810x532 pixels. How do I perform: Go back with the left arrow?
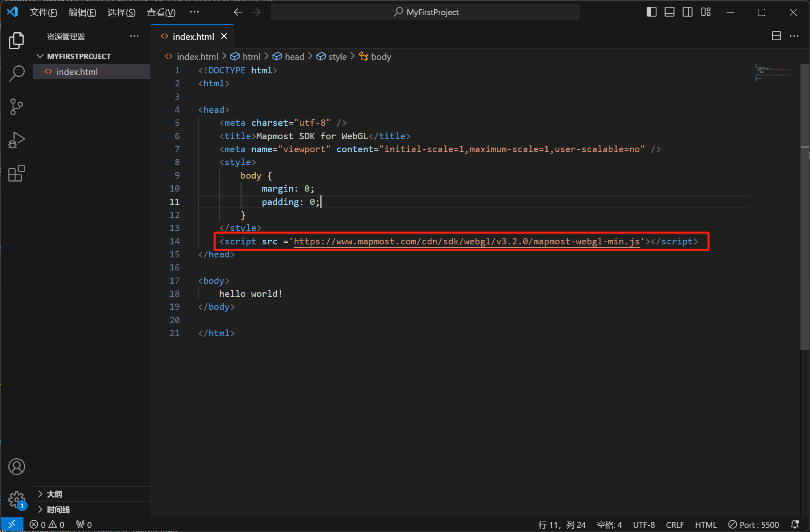coord(238,12)
